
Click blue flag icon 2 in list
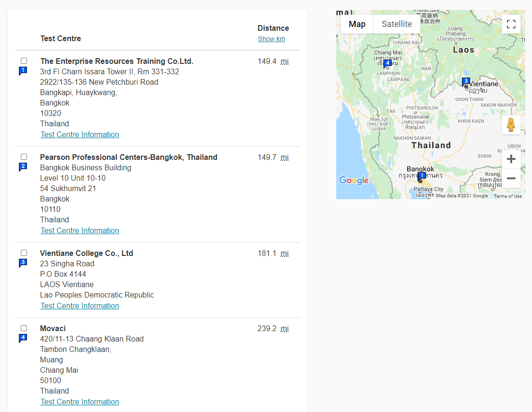[23, 167]
